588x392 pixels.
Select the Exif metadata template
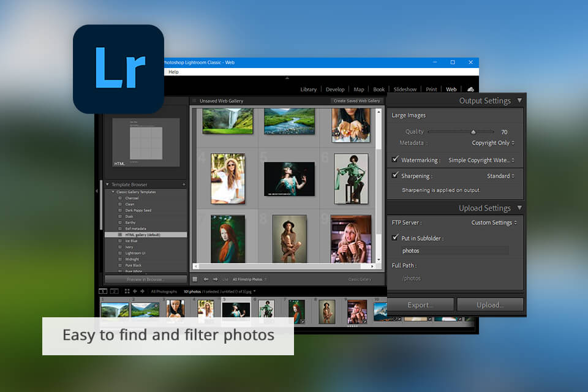coord(136,228)
